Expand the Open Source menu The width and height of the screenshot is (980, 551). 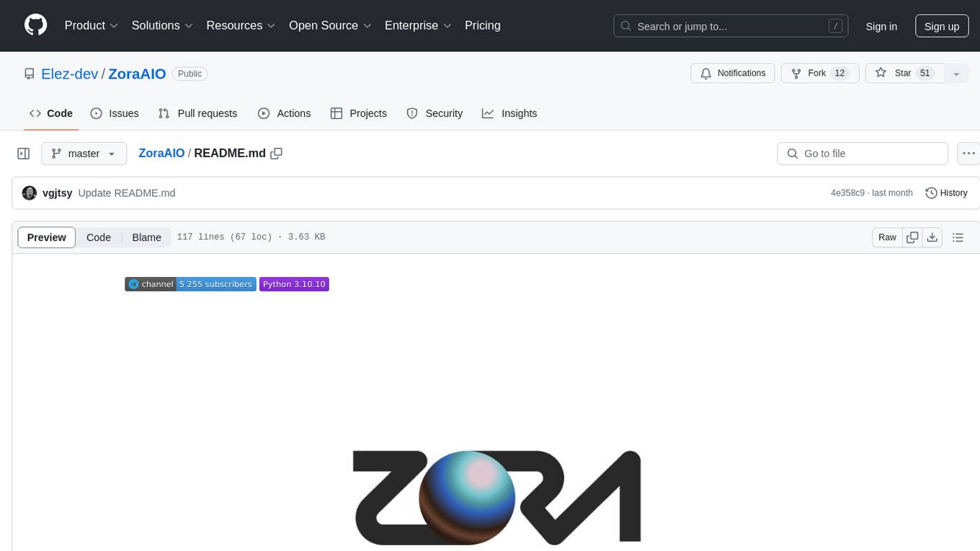pos(330,25)
